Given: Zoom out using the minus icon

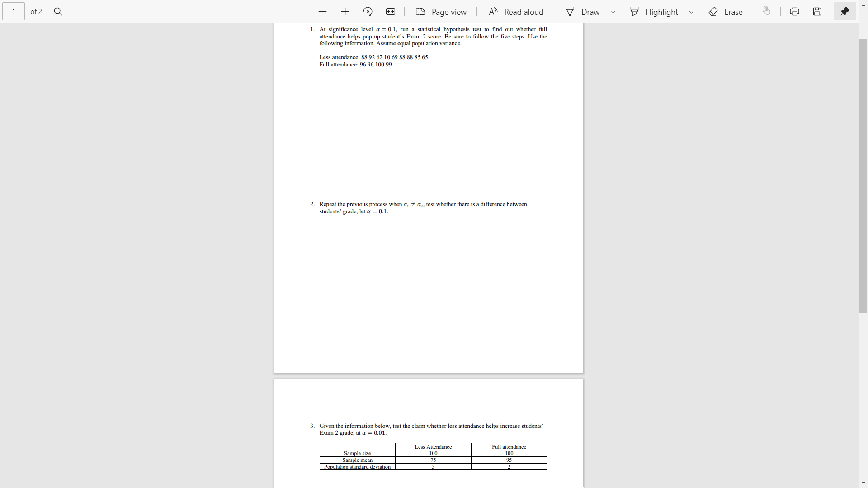Looking at the screenshot, I should coord(322,11).
